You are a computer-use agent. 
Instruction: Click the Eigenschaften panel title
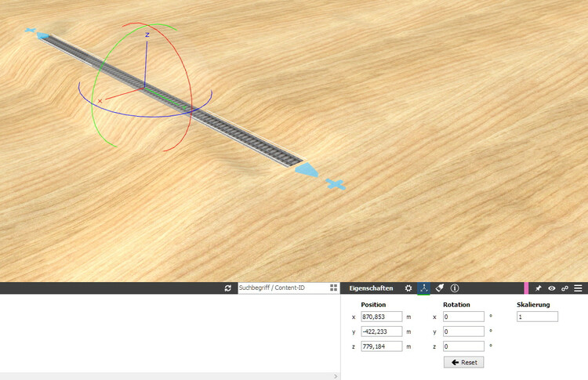(x=371, y=288)
